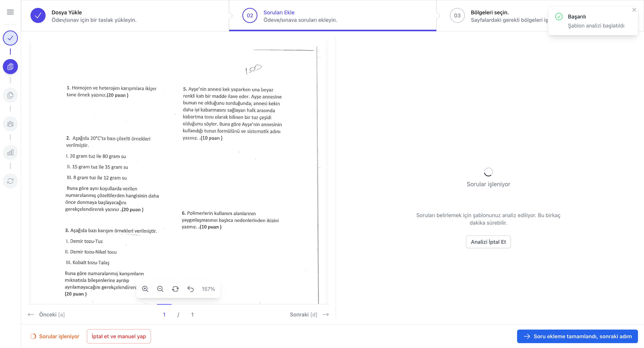Click İptal et ve manuel yap
This screenshot has width=644, height=348.
pyautogui.click(x=119, y=336)
